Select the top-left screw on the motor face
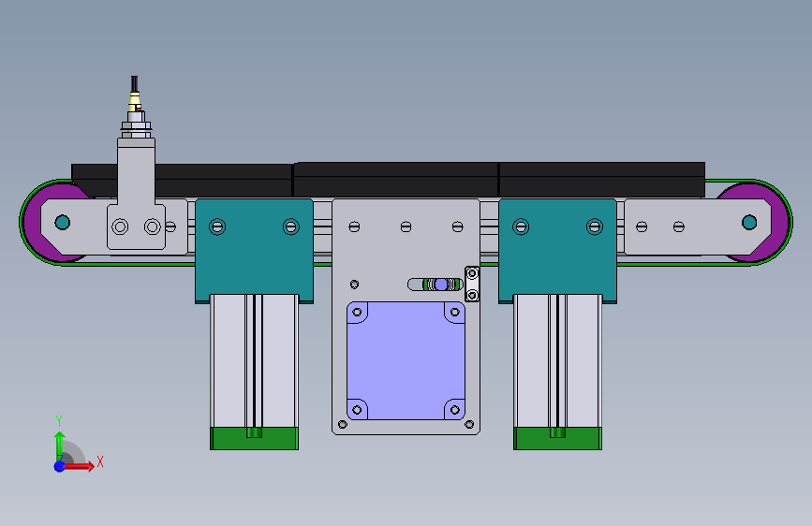Screen dimensions: 812x526 357,313
